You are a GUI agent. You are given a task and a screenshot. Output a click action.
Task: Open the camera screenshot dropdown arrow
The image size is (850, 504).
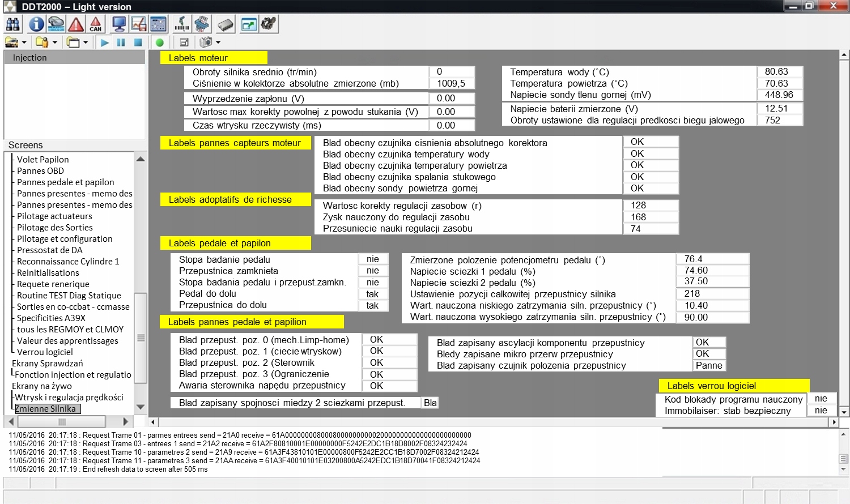(218, 42)
